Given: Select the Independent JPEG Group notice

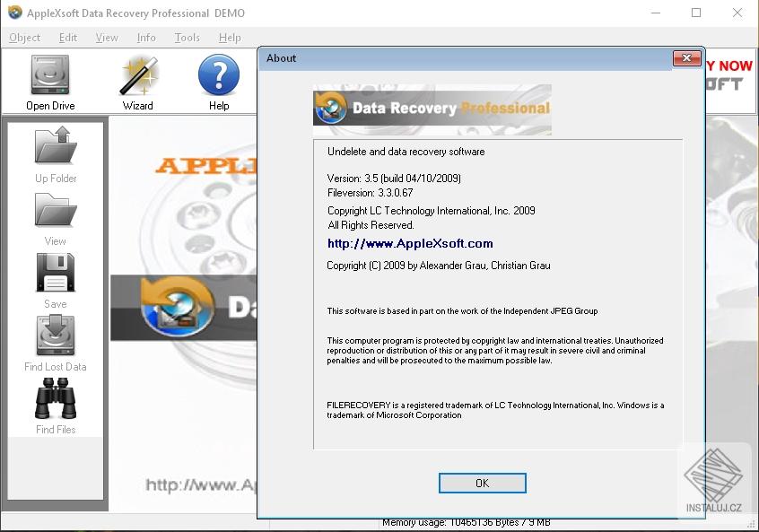Looking at the screenshot, I should [x=462, y=310].
